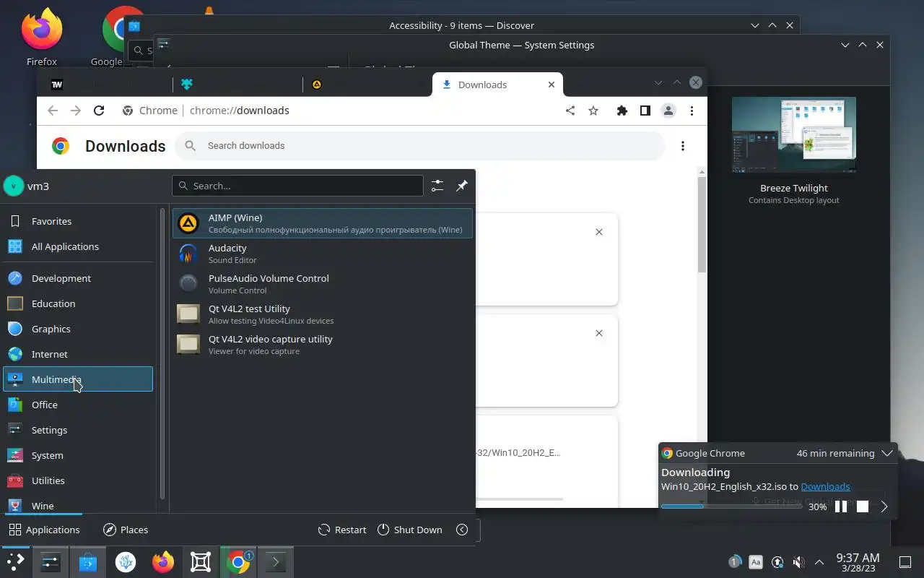
Task: Click Restart in the launcher footer
Action: 342,530
